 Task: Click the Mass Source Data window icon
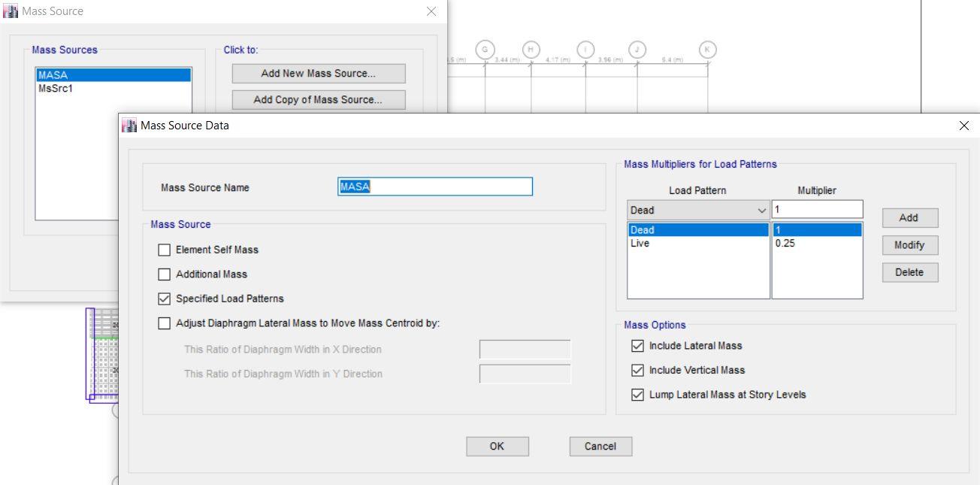(x=131, y=126)
